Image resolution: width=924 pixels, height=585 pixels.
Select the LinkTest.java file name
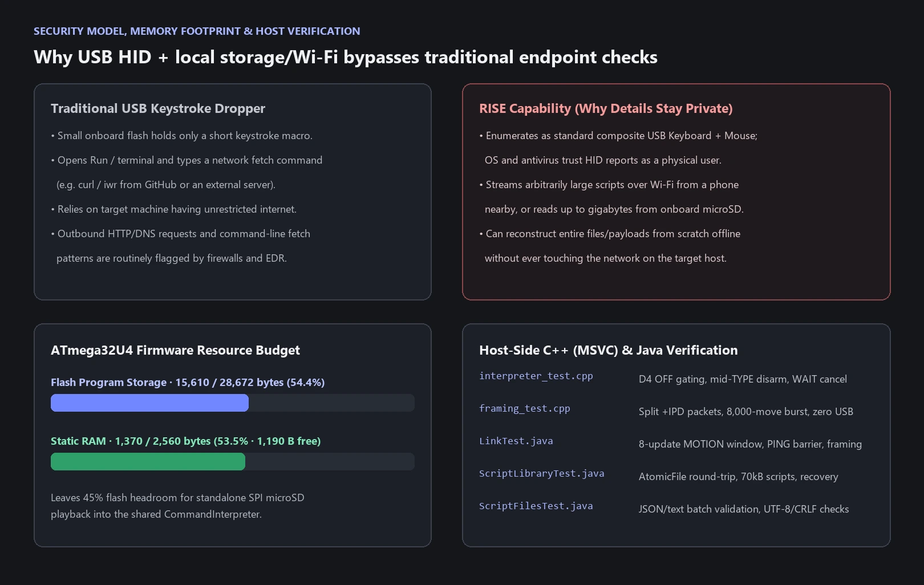click(x=516, y=441)
